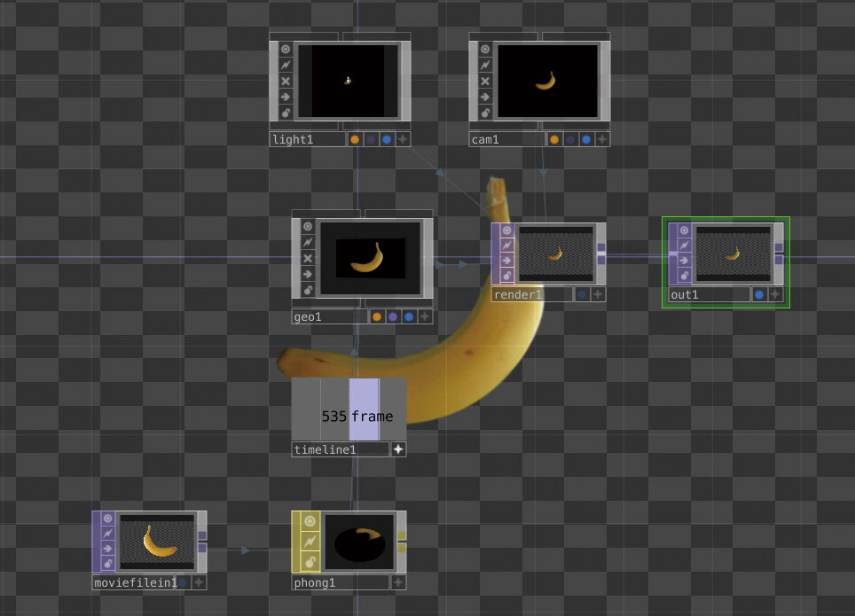Expand the plus icon beside phong1 label
This screenshot has height=616, width=855.
click(x=398, y=582)
